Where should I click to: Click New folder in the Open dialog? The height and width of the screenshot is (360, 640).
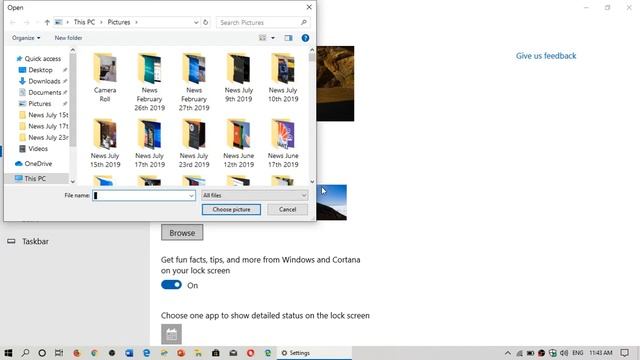[68, 38]
